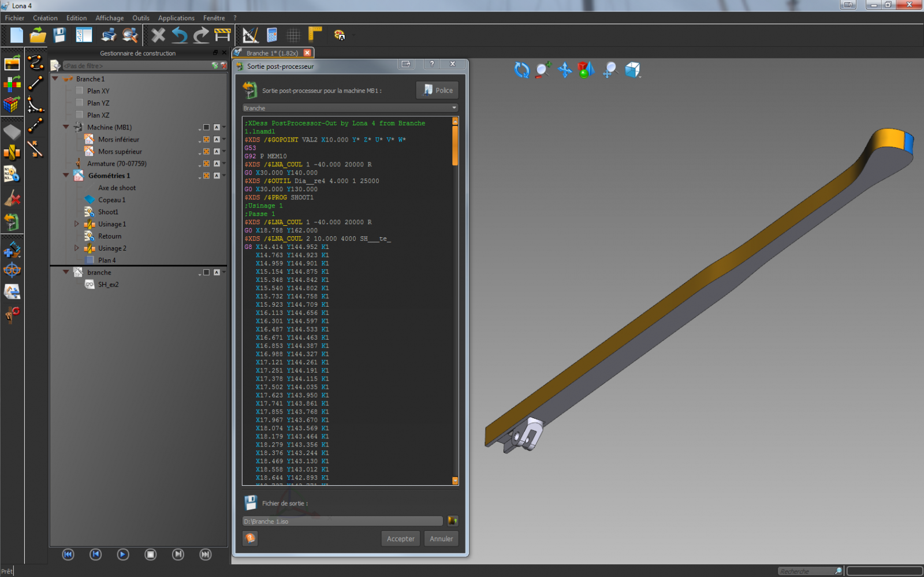Click the print preview magnifier icon
Image resolution: width=924 pixels, height=577 pixels.
click(131, 35)
